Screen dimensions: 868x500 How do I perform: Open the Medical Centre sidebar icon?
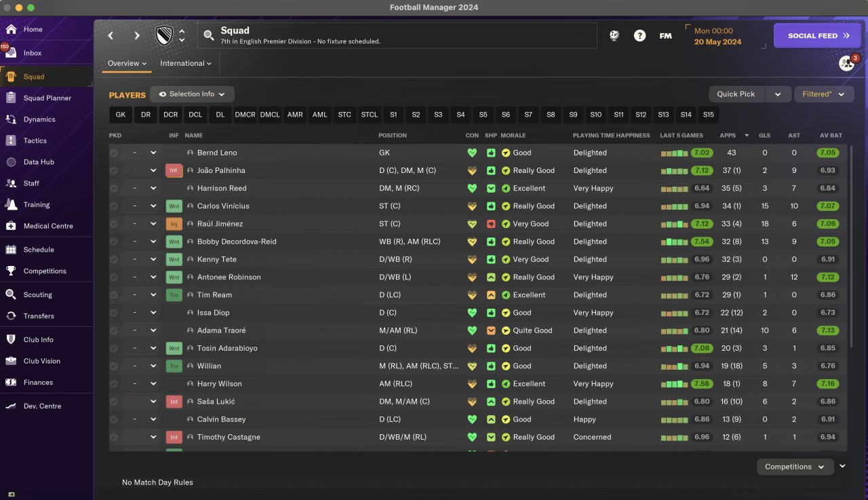[x=11, y=226]
